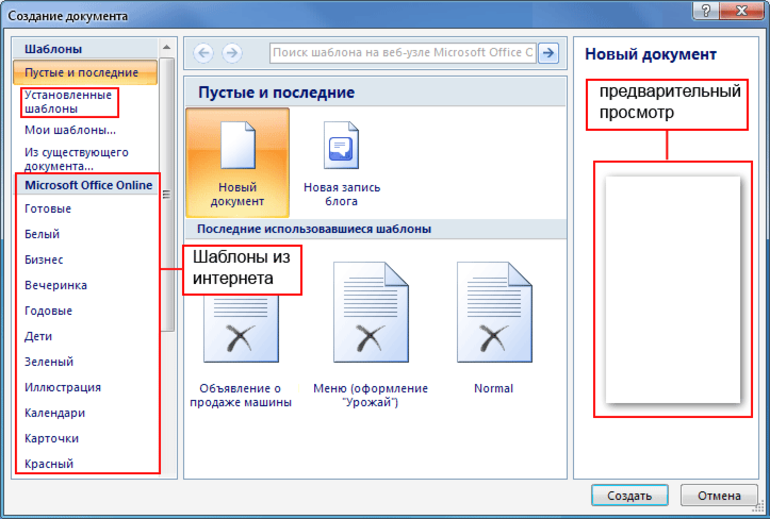Image resolution: width=770 pixels, height=519 pixels.
Task: Open Установленные шаблоны category
Action: pos(69,102)
